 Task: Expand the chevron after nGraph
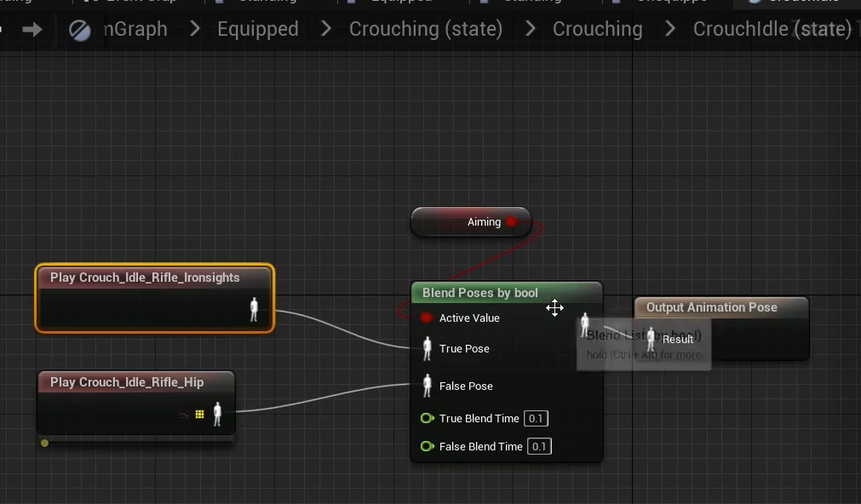pos(194,29)
